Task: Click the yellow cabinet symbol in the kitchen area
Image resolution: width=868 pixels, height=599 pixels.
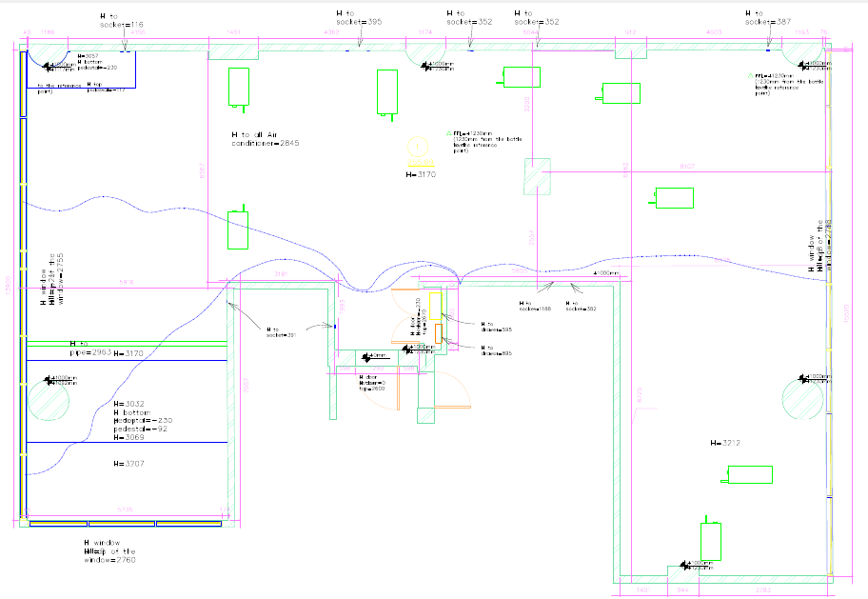Action: pyautogui.click(x=435, y=307)
